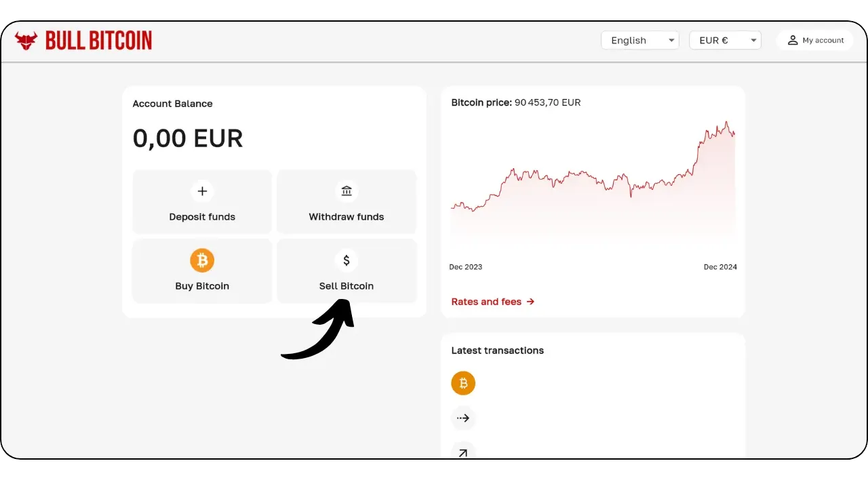Click the Latest transactions heading

498,351
